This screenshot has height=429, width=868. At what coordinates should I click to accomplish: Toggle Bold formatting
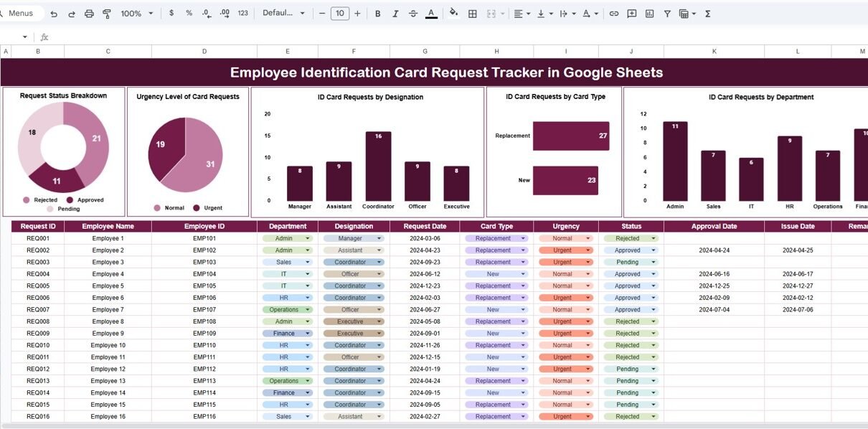coord(378,14)
